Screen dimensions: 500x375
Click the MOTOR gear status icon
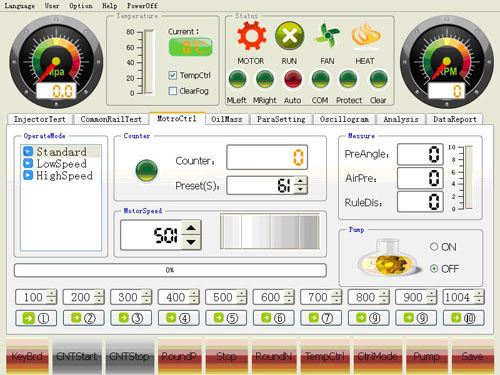pyautogui.click(x=251, y=36)
